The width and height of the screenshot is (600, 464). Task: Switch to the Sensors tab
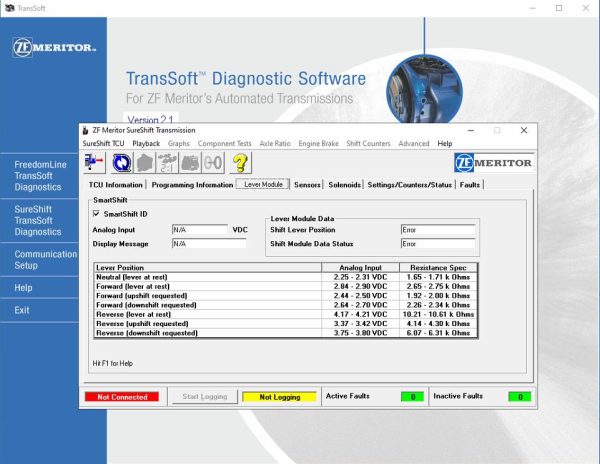point(307,185)
